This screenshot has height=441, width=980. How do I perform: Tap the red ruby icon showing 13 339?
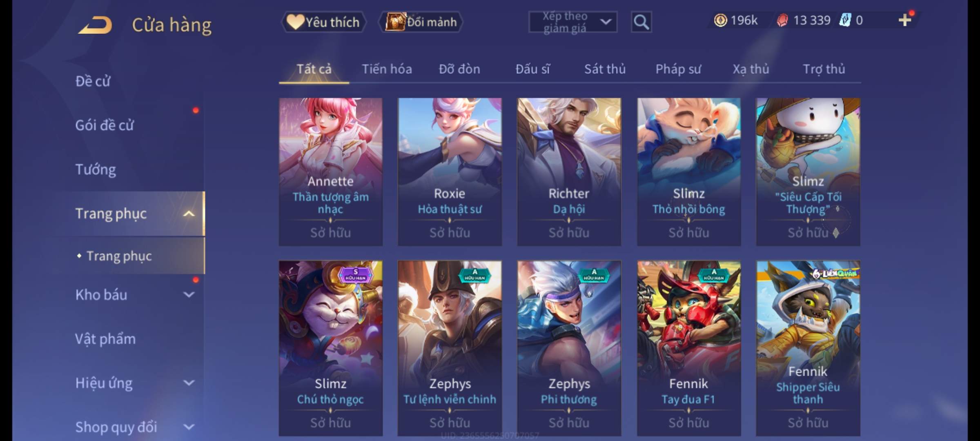tap(782, 20)
